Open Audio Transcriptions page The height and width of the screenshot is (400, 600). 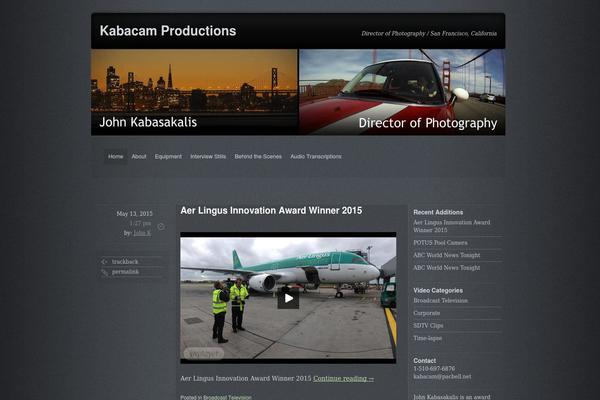pyautogui.click(x=316, y=157)
